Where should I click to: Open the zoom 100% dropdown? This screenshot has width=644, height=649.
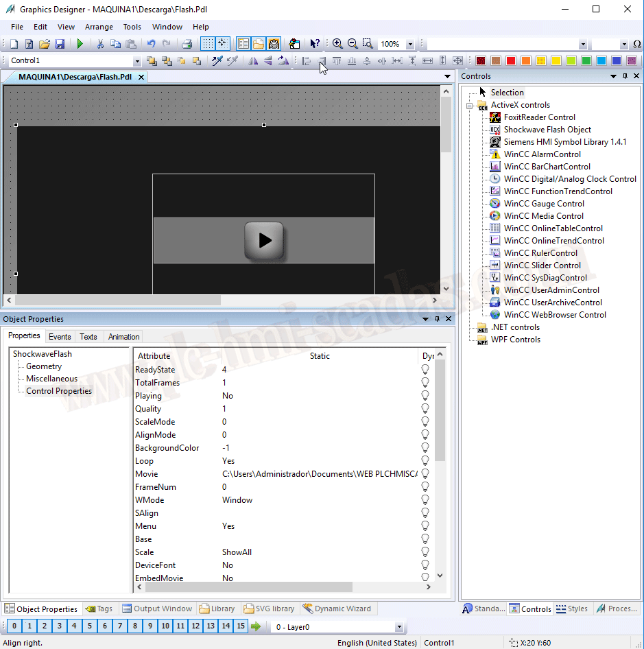[410, 44]
